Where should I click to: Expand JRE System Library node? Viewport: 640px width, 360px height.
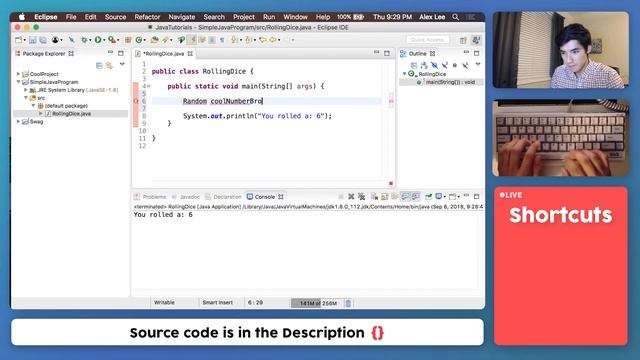26,90
